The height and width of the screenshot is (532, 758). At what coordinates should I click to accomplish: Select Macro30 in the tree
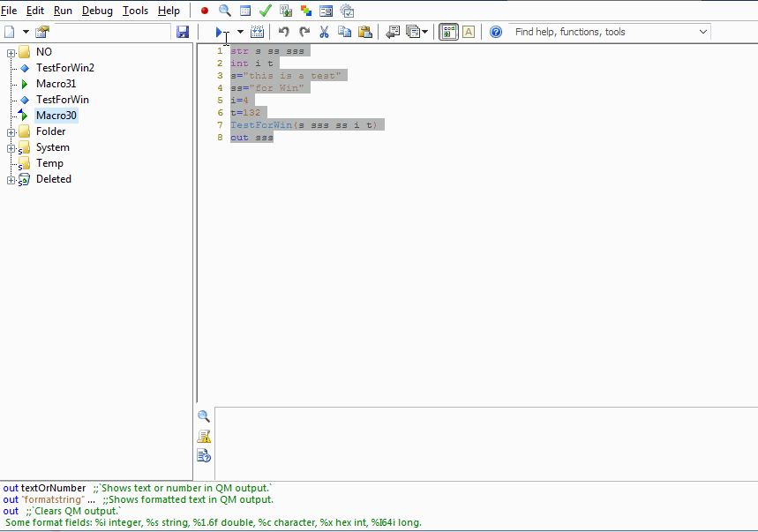[56, 116]
